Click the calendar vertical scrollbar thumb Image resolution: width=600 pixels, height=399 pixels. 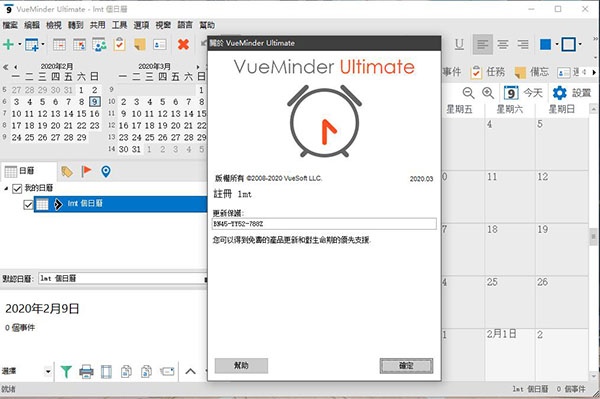pyautogui.click(x=593, y=236)
